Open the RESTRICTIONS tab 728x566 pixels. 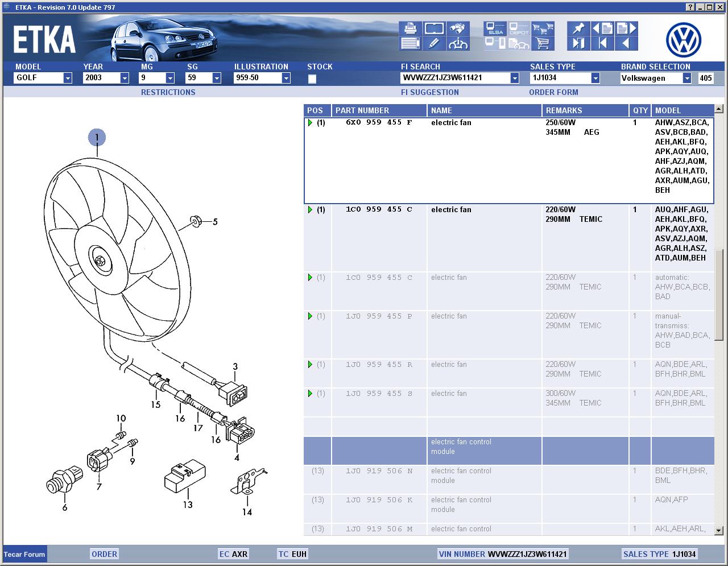point(168,92)
